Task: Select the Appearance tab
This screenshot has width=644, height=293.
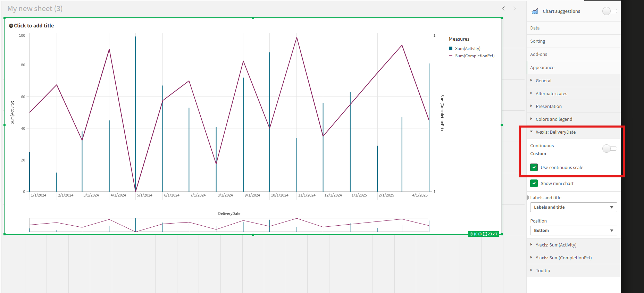Action: coord(574,68)
